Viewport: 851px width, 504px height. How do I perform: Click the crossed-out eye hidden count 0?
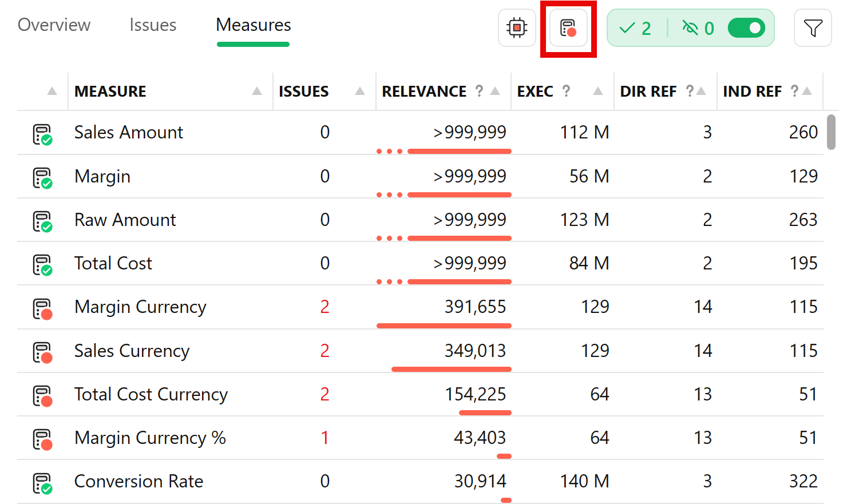coord(698,28)
